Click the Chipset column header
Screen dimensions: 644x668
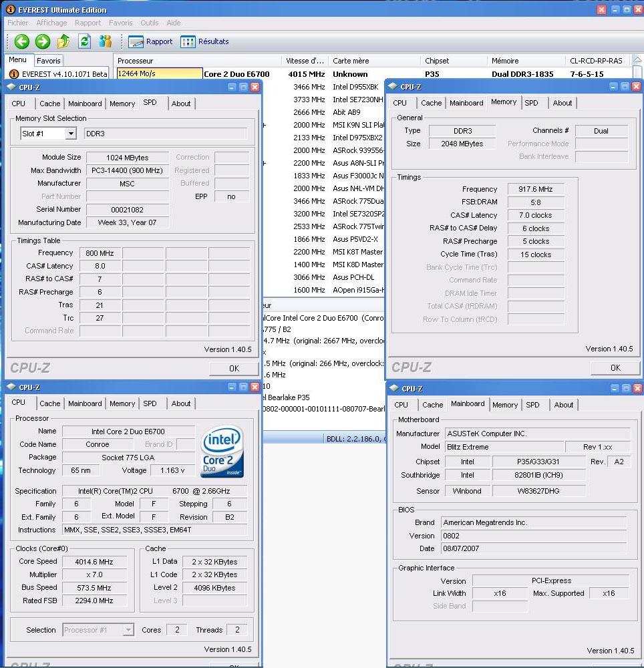454,61
